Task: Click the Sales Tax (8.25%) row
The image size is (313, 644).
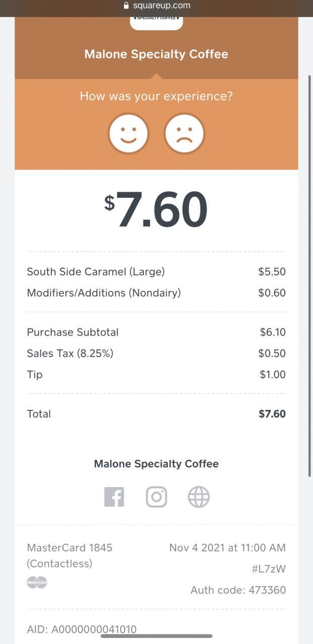Action: (70, 353)
